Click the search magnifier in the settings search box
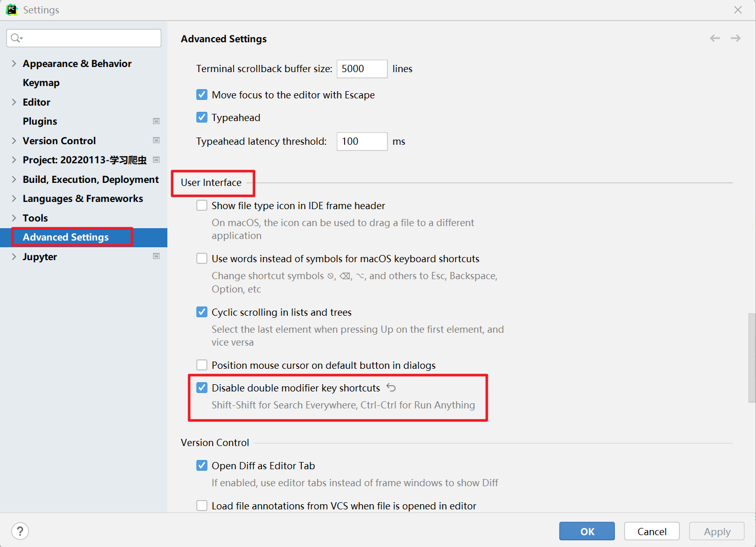 pos(16,38)
